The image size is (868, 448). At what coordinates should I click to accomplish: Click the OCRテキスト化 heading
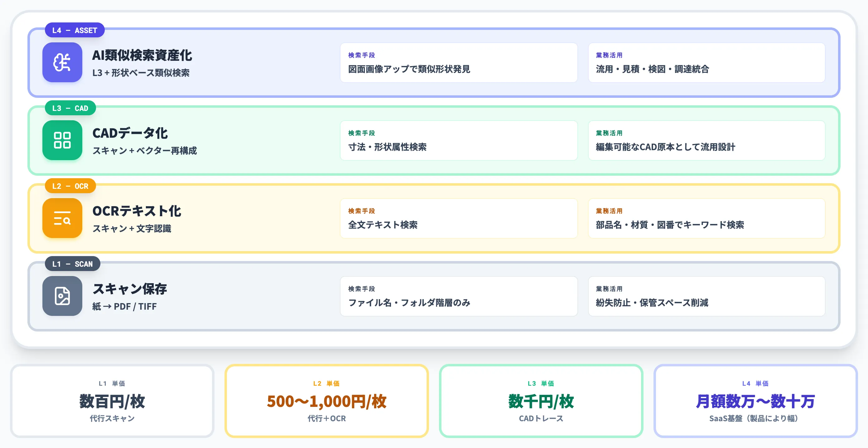137,211
